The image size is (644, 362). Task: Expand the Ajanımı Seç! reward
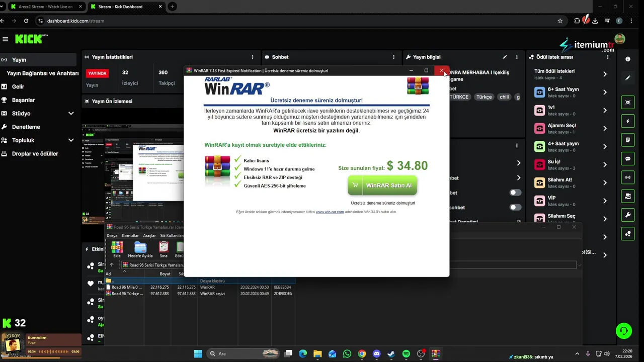click(x=605, y=128)
